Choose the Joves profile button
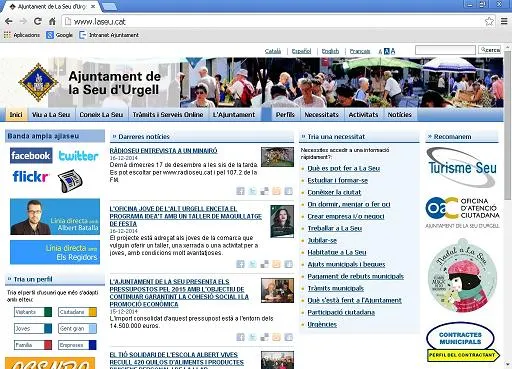Viewport: 512px width, 369px height. click(33, 328)
